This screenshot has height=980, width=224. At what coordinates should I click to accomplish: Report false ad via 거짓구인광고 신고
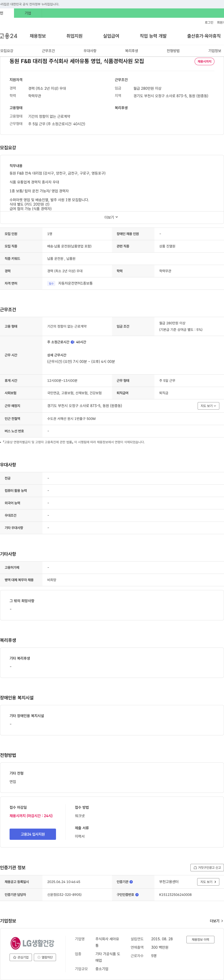(207, 868)
